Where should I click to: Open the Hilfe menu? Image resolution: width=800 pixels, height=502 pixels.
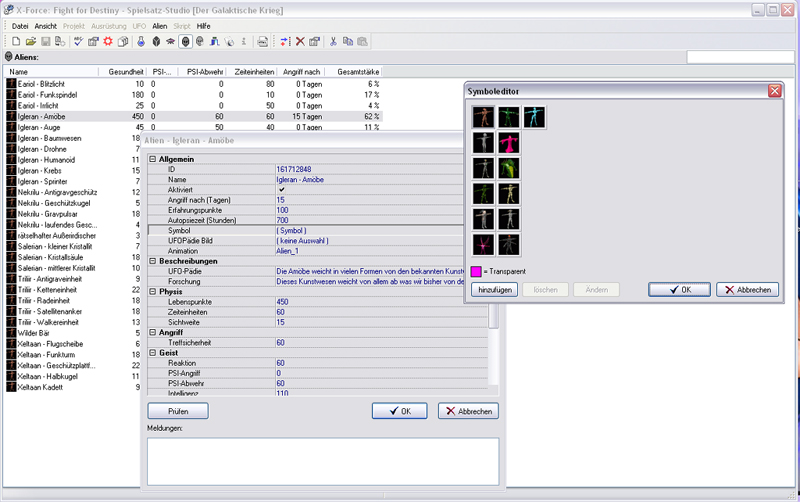point(204,26)
